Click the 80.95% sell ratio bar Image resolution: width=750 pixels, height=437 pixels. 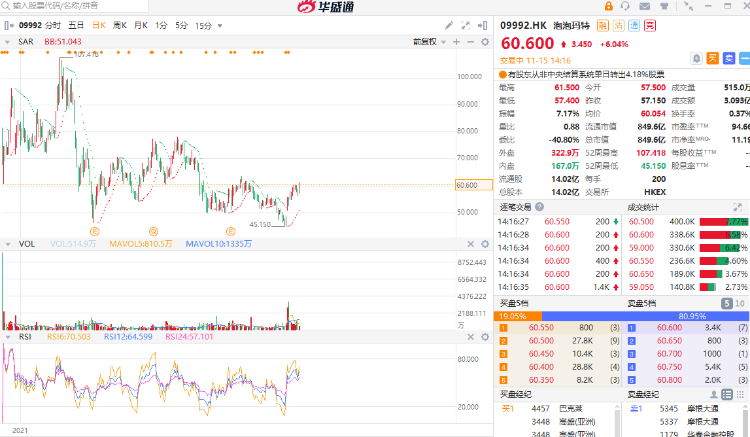tap(645, 316)
